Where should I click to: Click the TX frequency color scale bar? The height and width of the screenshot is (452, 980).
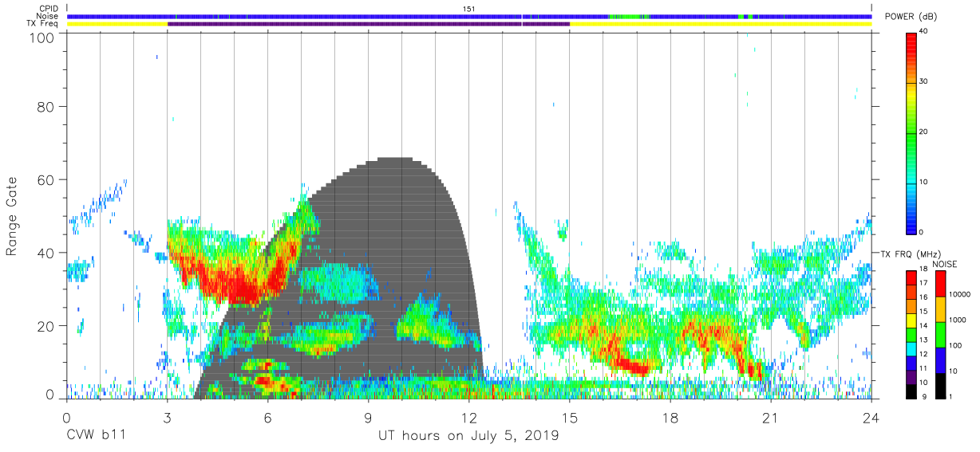pos(911,335)
